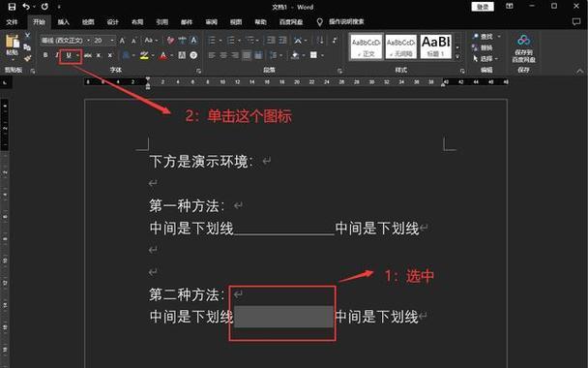Click the Show/Hide paragraph marks icon

335,40
